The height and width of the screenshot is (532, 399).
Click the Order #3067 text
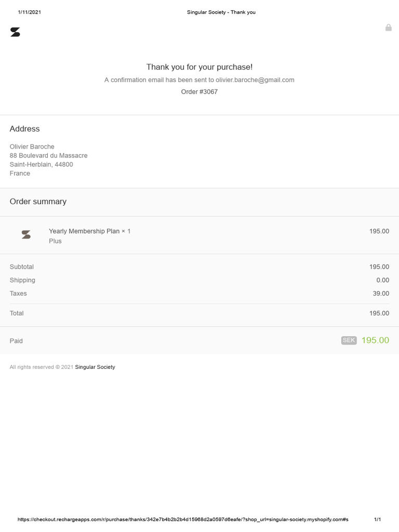click(x=199, y=92)
